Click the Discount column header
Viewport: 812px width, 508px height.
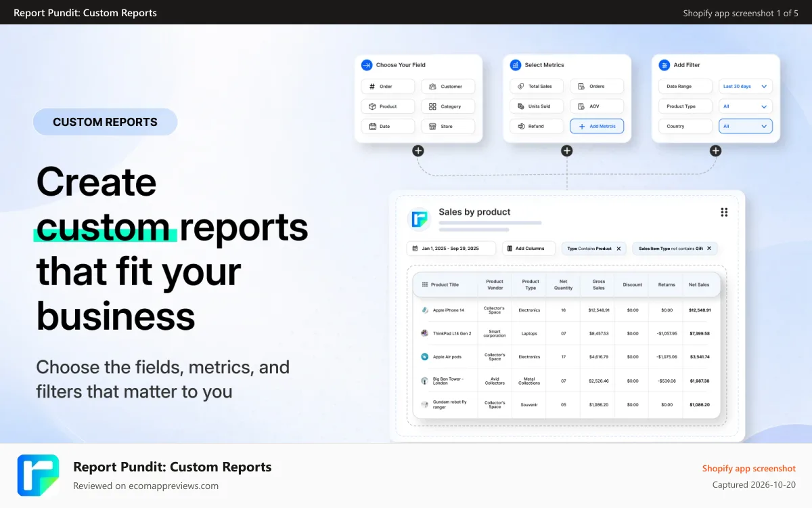coord(633,284)
